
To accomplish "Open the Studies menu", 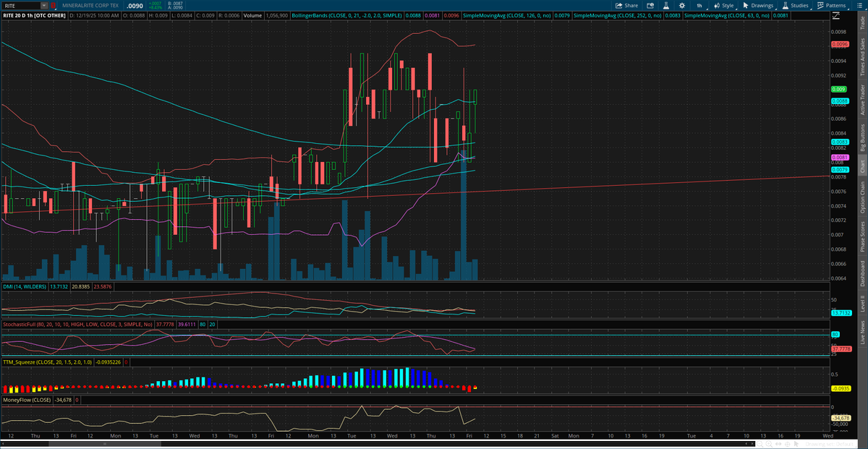I will 796,5.
